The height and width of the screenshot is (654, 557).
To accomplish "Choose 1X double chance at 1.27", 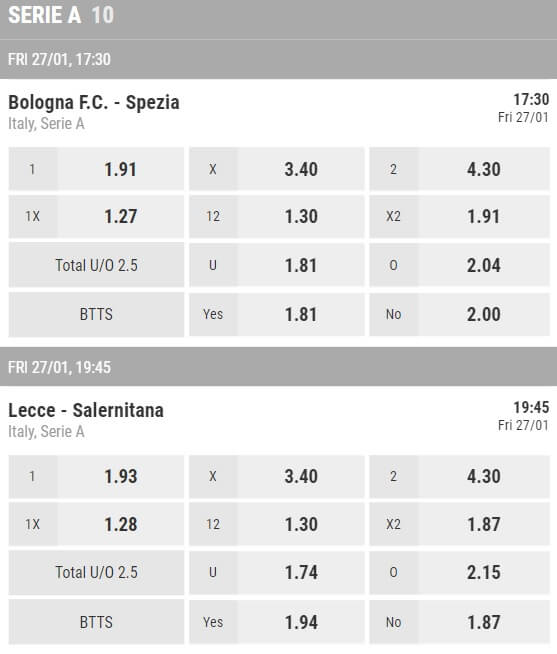I will (x=96, y=216).
